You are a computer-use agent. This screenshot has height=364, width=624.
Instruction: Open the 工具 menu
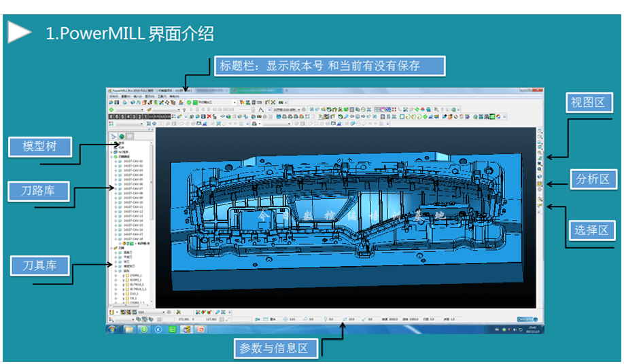point(162,96)
